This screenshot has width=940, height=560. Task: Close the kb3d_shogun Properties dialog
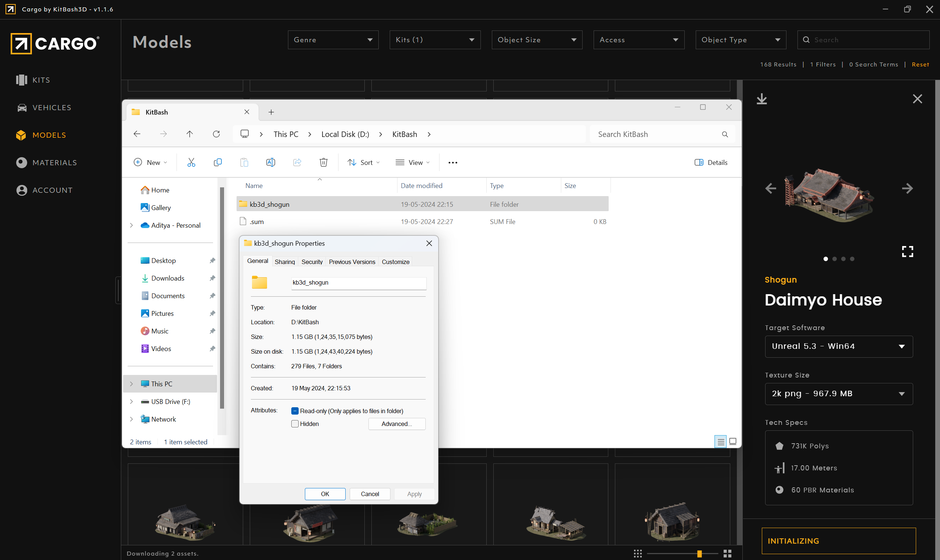(429, 243)
